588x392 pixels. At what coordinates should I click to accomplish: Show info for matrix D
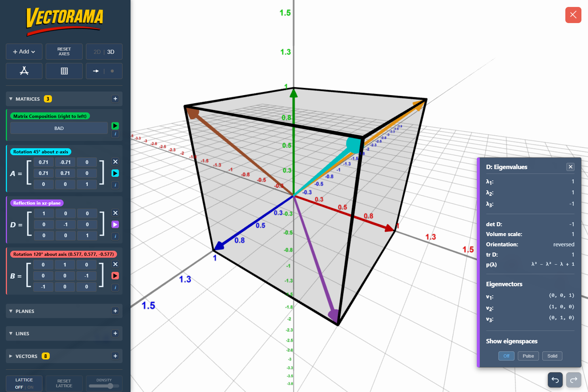point(115,236)
